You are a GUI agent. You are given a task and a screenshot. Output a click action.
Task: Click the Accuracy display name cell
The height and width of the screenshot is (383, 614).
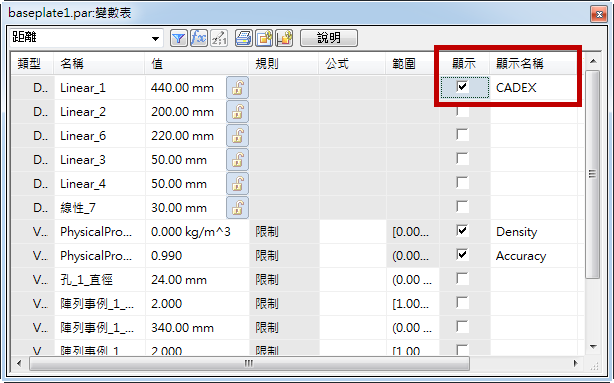pyautogui.click(x=534, y=256)
